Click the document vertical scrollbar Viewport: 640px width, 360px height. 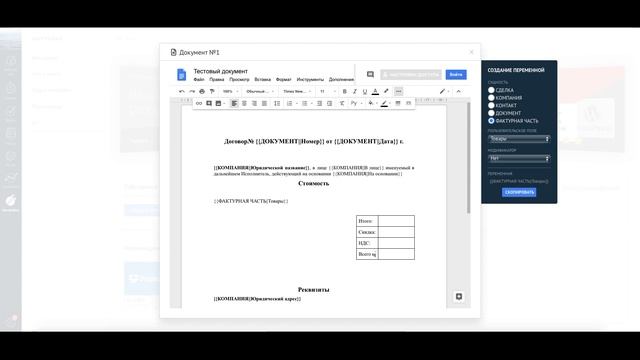click(x=468, y=158)
